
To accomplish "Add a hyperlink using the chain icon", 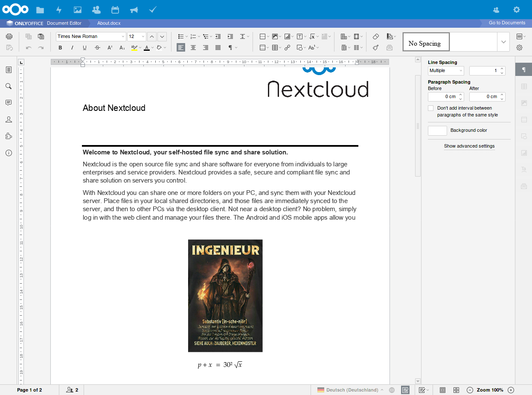I will click(288, 48).
